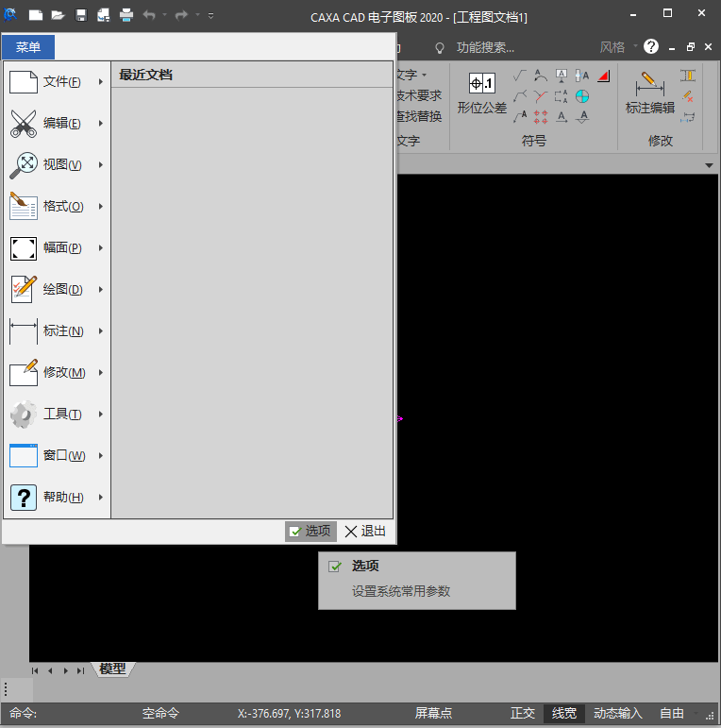Image resolution: width=721 pixels, height=728 pixels.
Task: Open the 编辑(E) menu
Action: tap(57, 123)
